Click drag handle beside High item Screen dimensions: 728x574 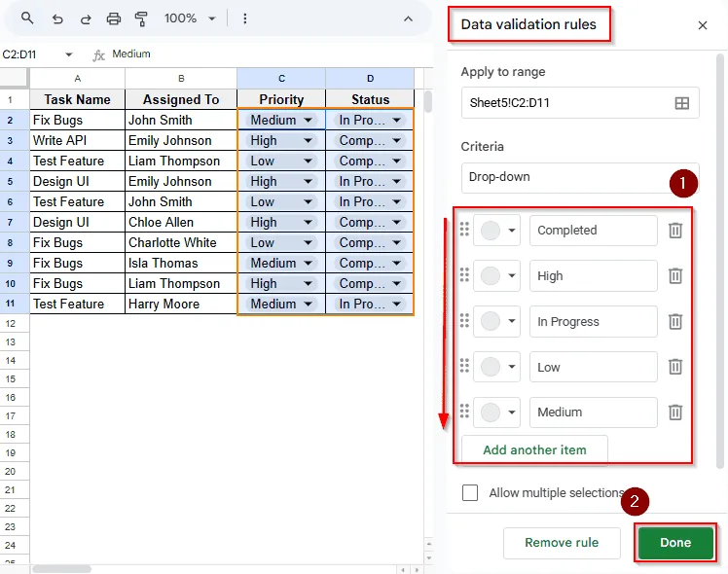[464, 274]
